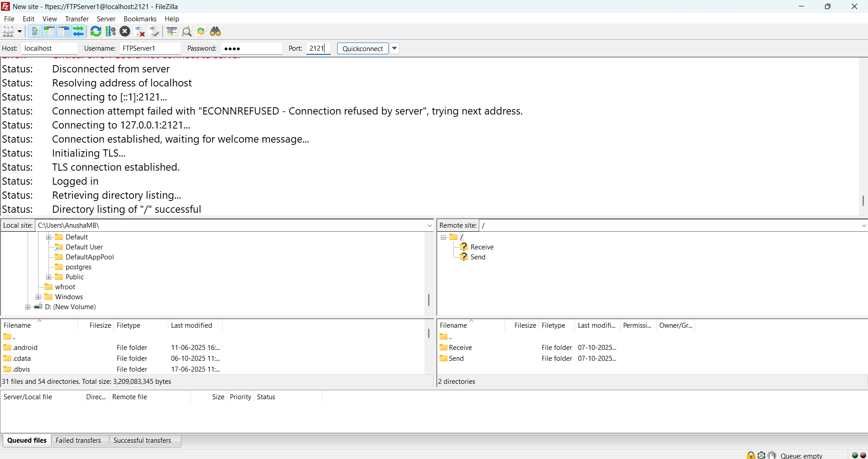Screen dimensions: 868x459
Task: Open the process queue toggle icon
Action: pos(110,31)
